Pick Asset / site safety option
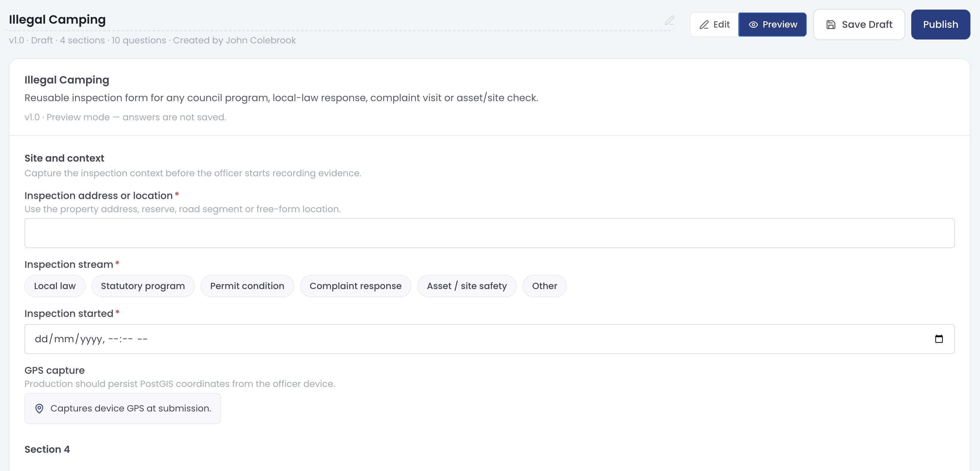Viewport: 980px width, 471px height. pyautogui.click(x=466, y=286)
